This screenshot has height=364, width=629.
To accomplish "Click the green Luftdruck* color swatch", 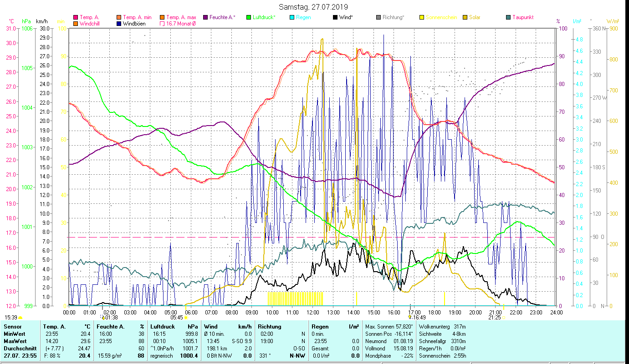I will point(249,18).
